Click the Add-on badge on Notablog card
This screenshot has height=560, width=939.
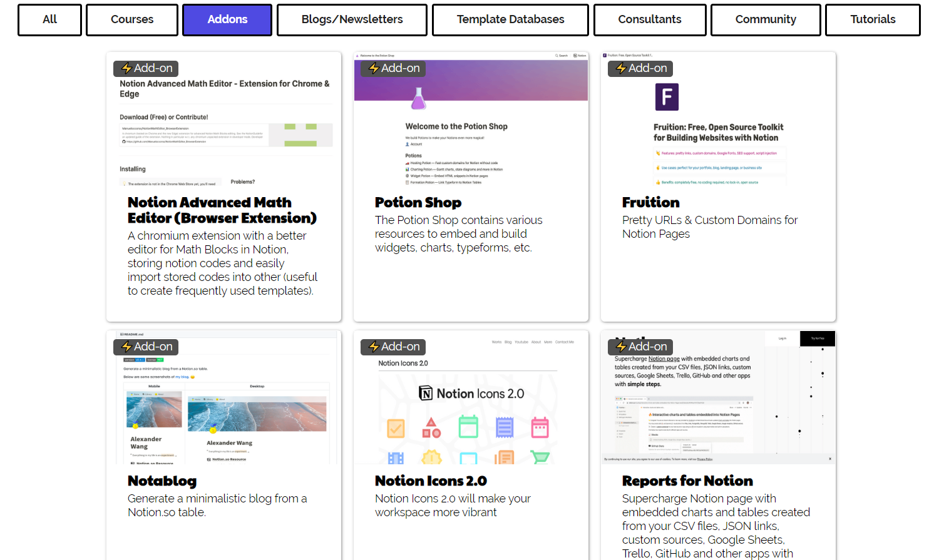click(x=146, y=347)
